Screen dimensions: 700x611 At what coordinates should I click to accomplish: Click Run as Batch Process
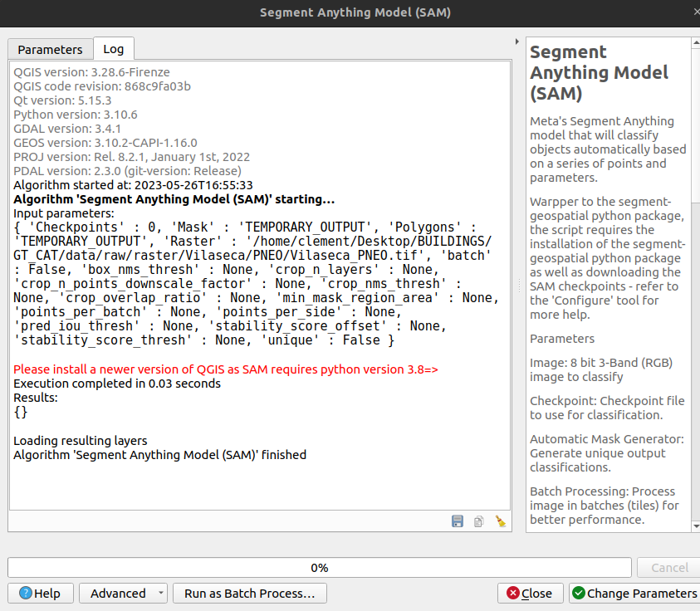(x=248, y=593)
